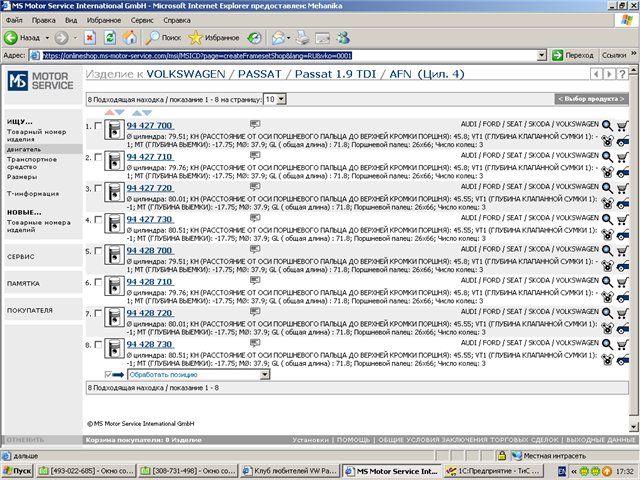Click the 'Выбор продукта' button
The image size is (640, 480).
point(591,99)
